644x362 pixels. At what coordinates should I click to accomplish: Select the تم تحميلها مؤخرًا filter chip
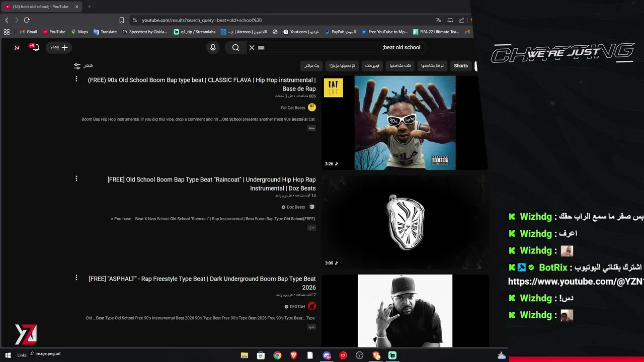point(342,66)
